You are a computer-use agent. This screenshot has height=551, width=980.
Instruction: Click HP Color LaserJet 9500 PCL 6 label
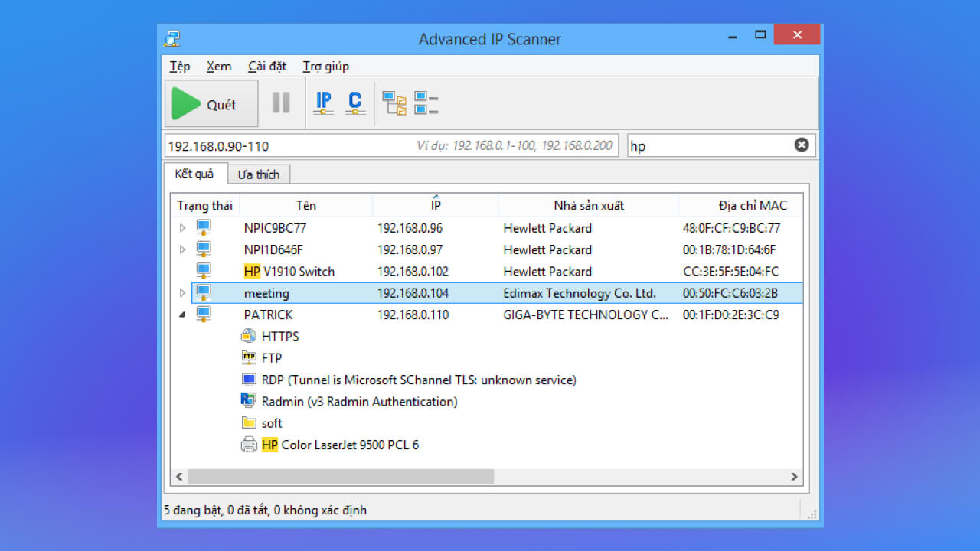point(341,445)
